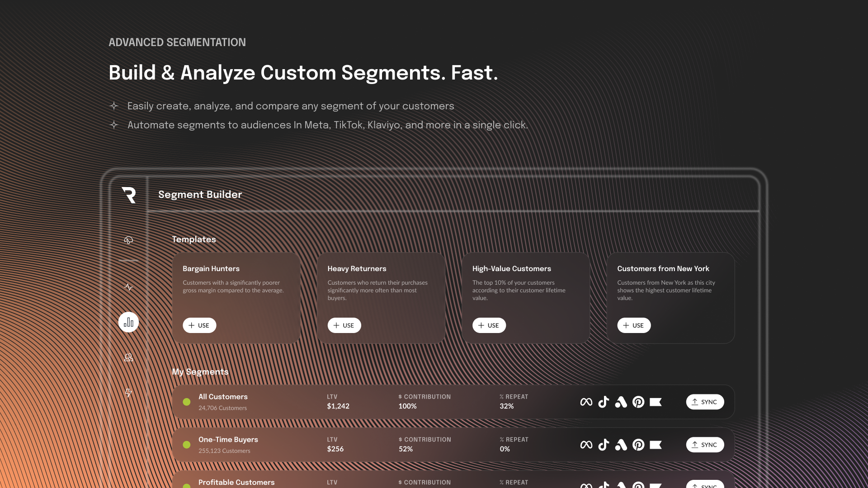Click the R logo in sidebar
Viewport: 868px width, 488px height.
pyautogui.click(x=129, y=195)
